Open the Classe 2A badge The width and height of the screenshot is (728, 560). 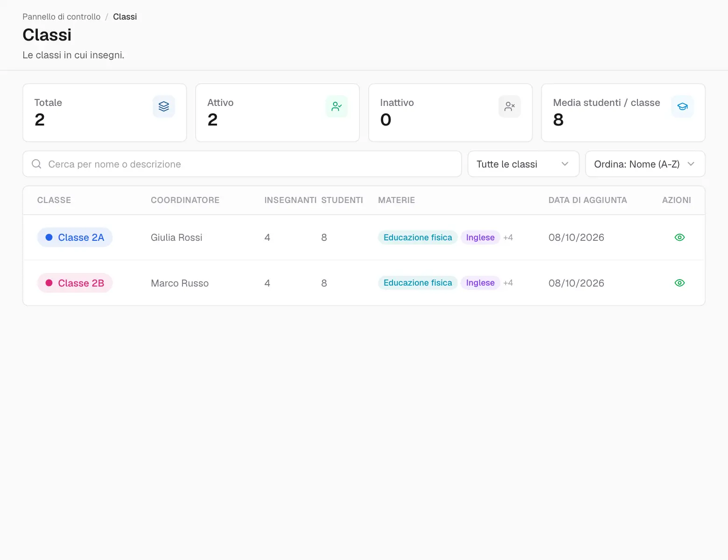(x=75, y=237)
